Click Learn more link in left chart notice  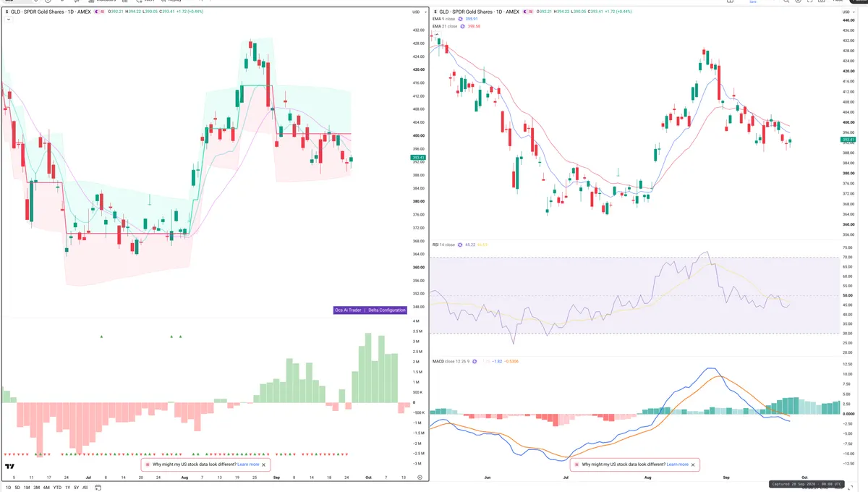tap(248, 465)
